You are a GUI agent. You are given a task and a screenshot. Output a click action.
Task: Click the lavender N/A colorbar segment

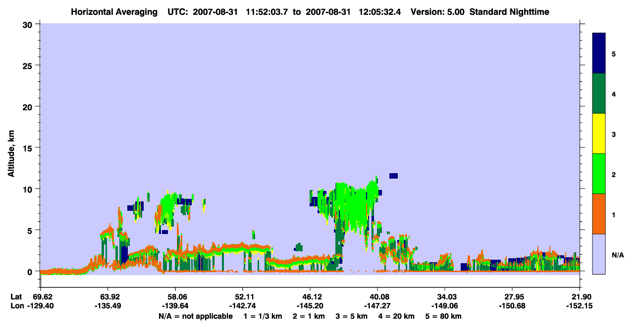click(x=599, y=254)
